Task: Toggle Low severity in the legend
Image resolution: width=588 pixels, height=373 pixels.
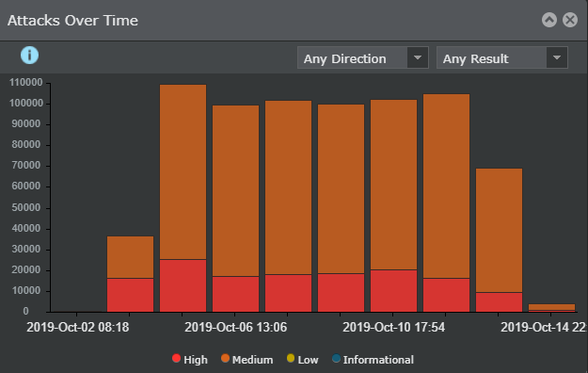Action: 302,359
